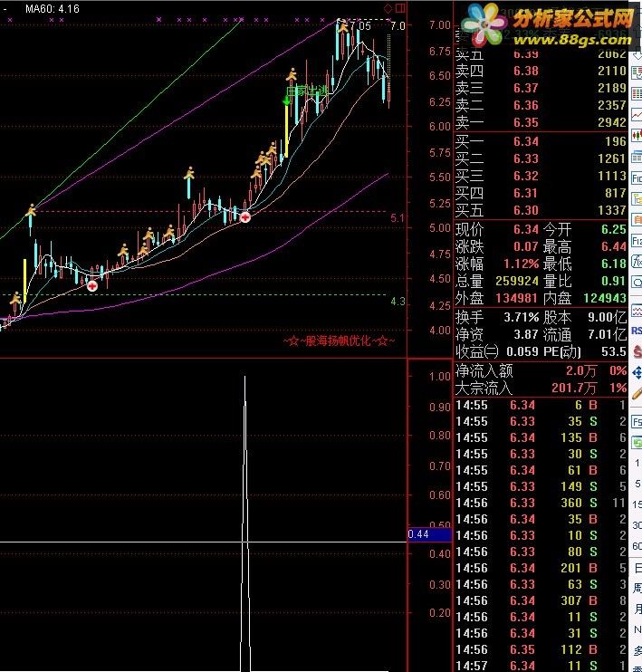The width and height of the screenshot is (642, 672).
Task: Click the red rectangle window icon above chart
Action: click(x=401, y=8)
